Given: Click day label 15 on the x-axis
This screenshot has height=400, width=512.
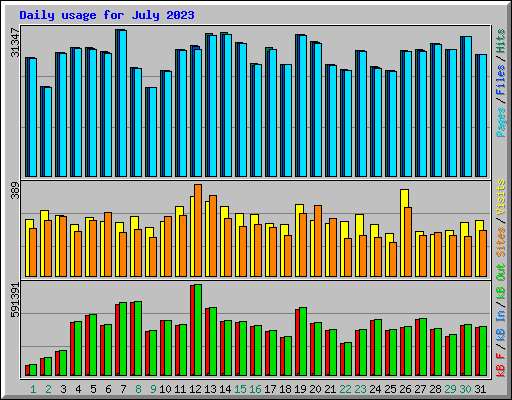Looking at the screenshot, I should 240,389.
